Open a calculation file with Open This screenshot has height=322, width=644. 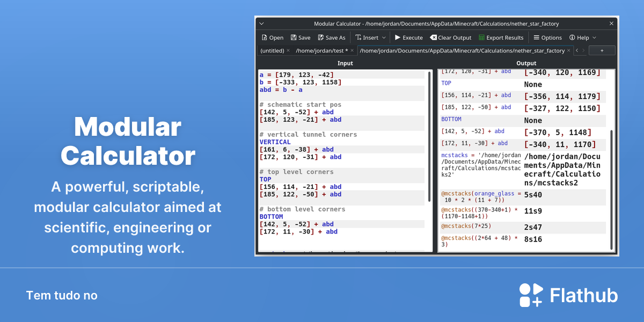(273, 38)
